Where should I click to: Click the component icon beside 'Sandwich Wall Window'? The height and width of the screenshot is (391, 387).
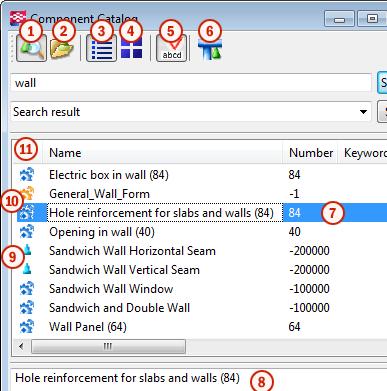pyautogui.click(x=27, y=289)
